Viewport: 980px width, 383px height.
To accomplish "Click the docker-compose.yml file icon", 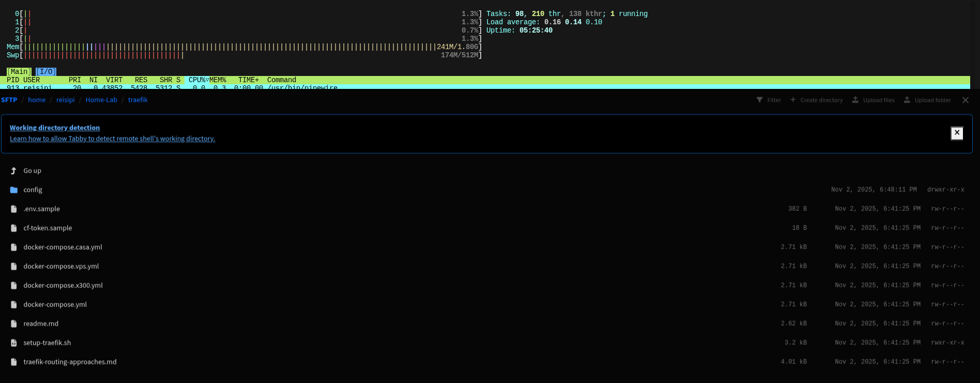I will (x=14, y=304).
